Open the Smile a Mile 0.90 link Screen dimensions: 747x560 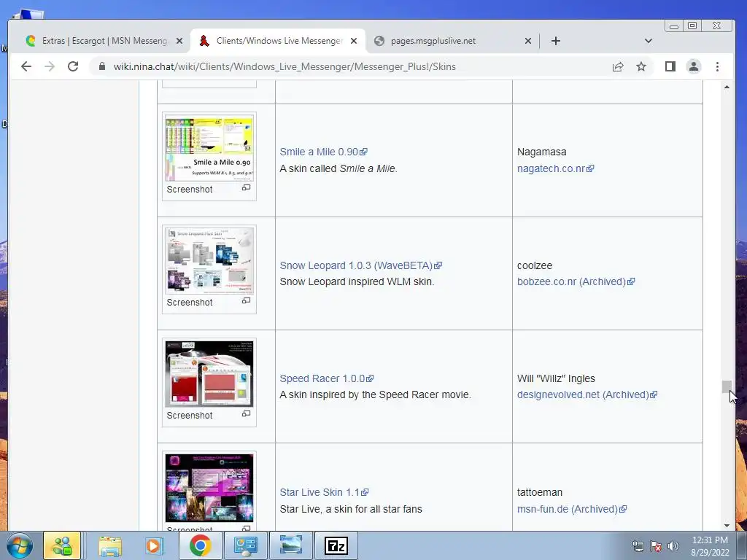(323, 152)
